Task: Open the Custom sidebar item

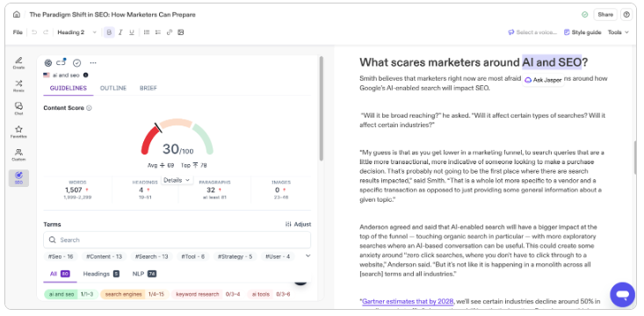Action: point(18,154)
